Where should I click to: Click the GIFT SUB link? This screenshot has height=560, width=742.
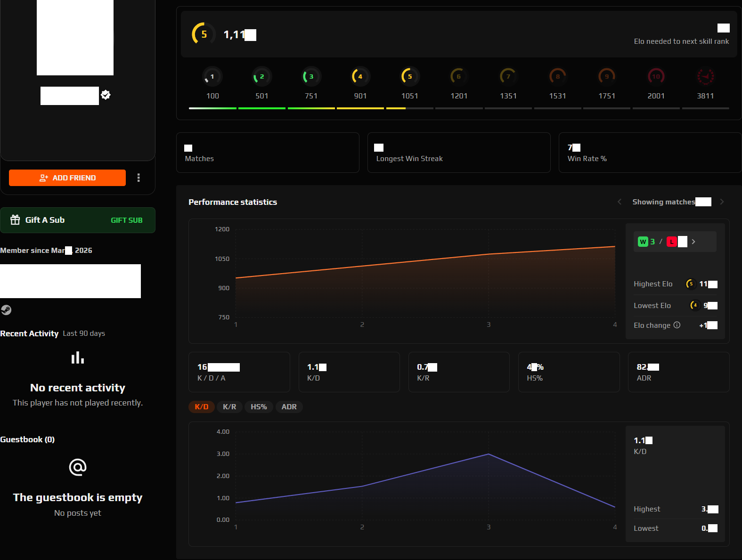coord(126,220)
